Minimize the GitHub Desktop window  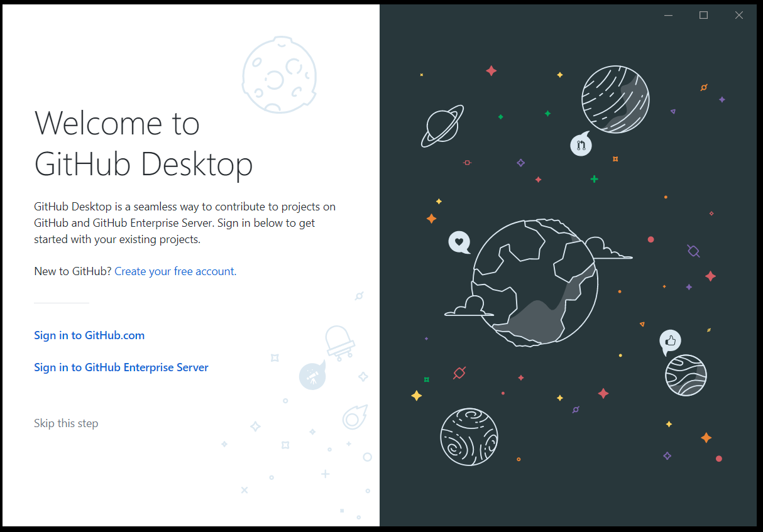point(668,16)
